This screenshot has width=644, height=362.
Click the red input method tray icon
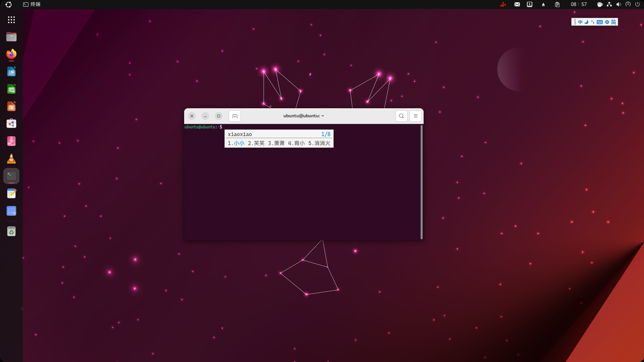pyautogui.click(x=503, y=4)
